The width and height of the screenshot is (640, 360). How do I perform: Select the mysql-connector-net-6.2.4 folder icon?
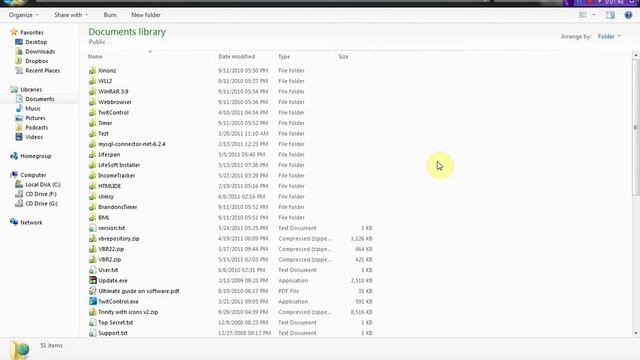(x=93, y=144)
